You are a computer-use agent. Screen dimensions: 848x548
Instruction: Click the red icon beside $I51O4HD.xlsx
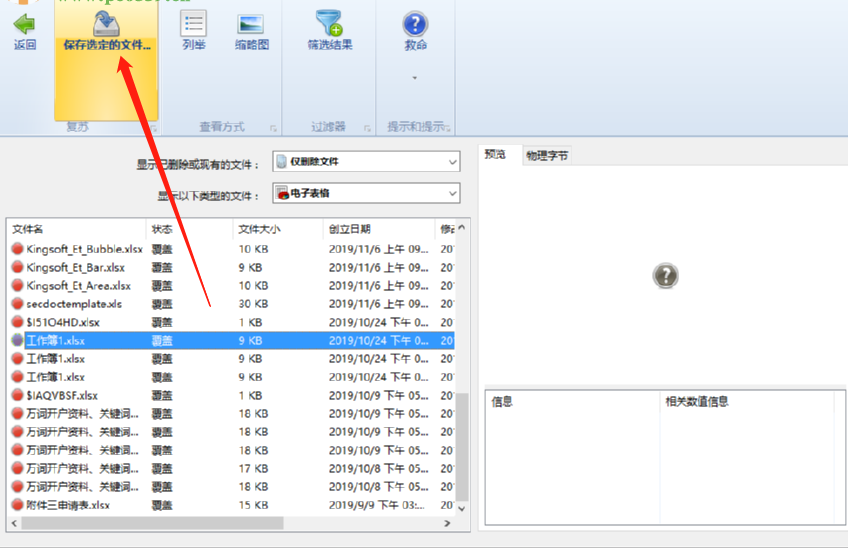pyautogui.click(x=17, y=322)
